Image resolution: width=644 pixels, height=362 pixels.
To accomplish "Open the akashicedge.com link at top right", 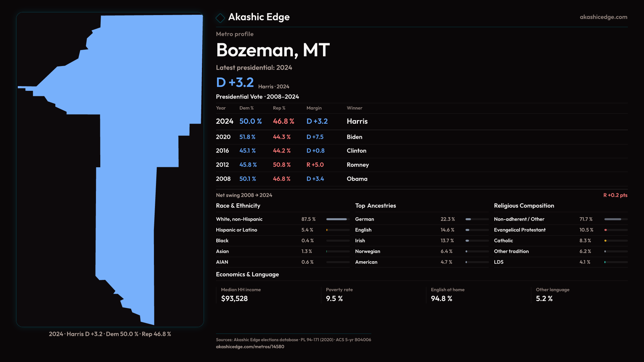I will point(603,17).
